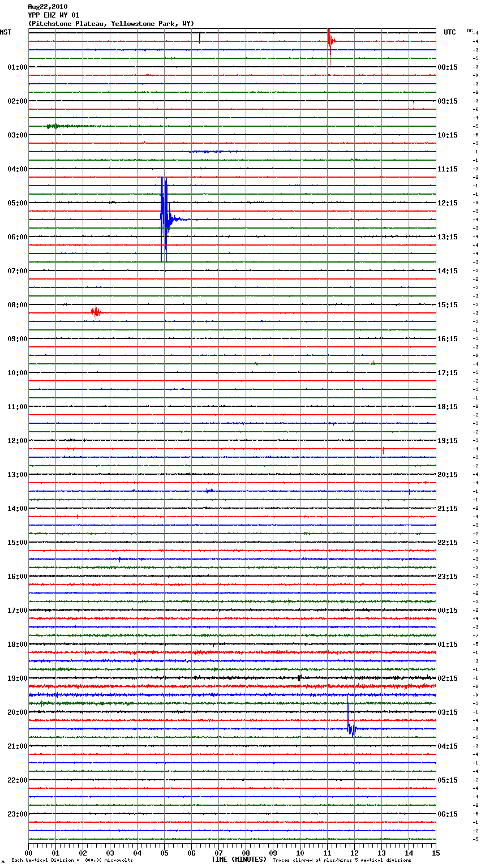Select the 03:00 MST hour label
The image size is (481, 868).
[18, 135]
